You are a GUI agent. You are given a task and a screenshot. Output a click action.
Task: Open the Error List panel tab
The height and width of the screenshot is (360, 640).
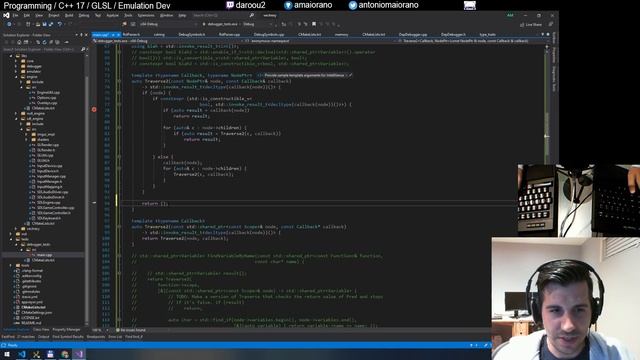pyautogui.click(x=115, y=337)
